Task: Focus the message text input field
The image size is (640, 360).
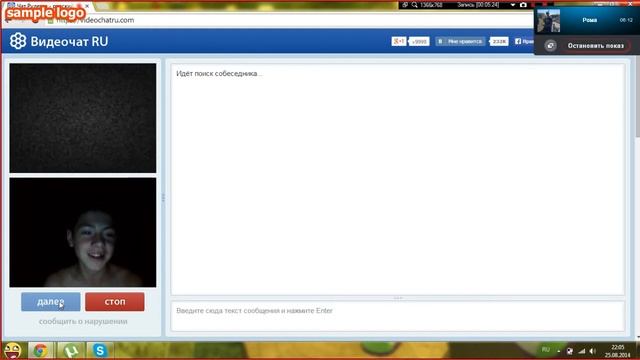Action: [x=398, y=316]
